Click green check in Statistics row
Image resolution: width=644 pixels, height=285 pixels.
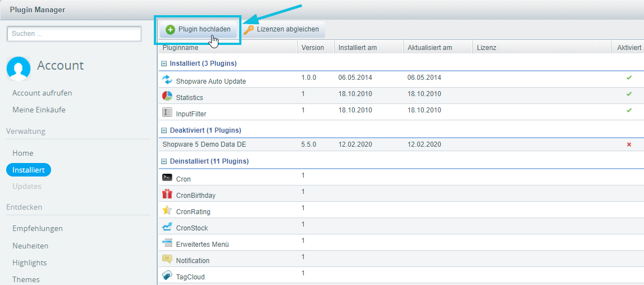[629, 94]
